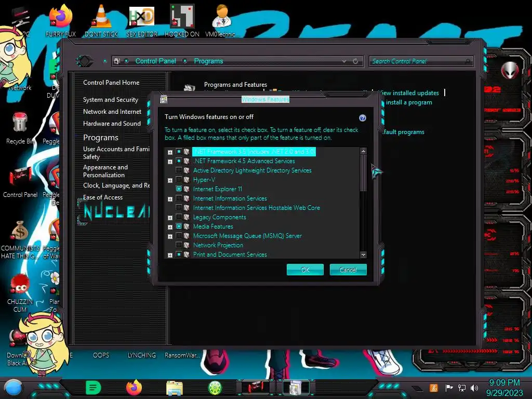Expand the Microsoft Message Queue Server node

(170, 236)
